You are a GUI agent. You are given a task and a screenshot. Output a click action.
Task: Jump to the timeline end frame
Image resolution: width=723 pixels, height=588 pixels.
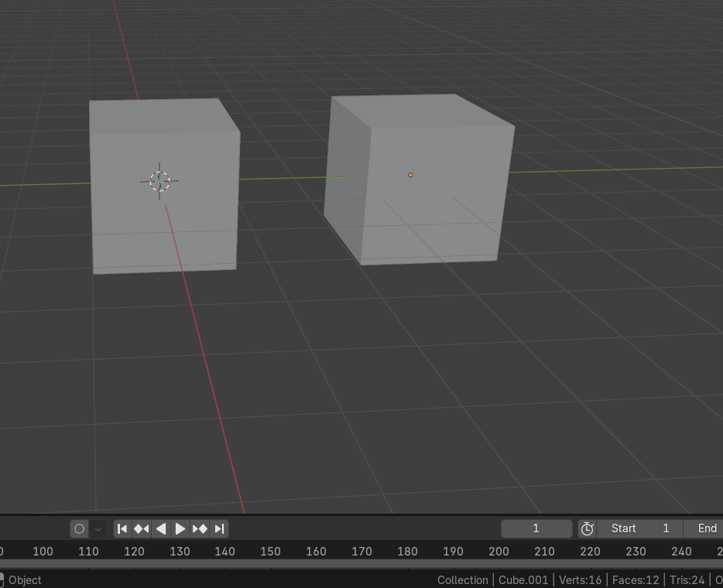tap(219, 528)
